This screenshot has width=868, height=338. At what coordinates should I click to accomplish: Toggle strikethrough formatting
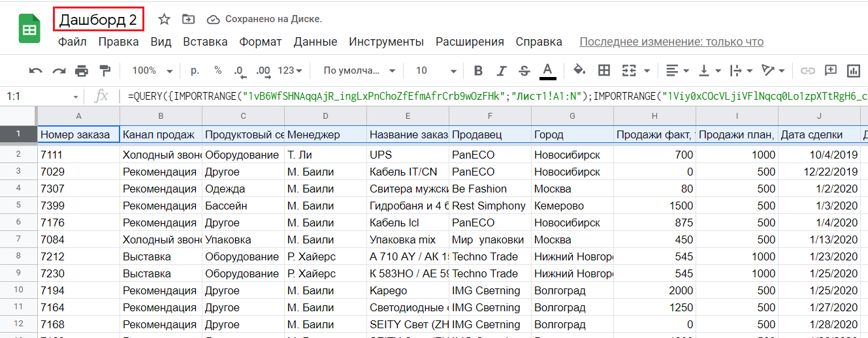point(524,70)
